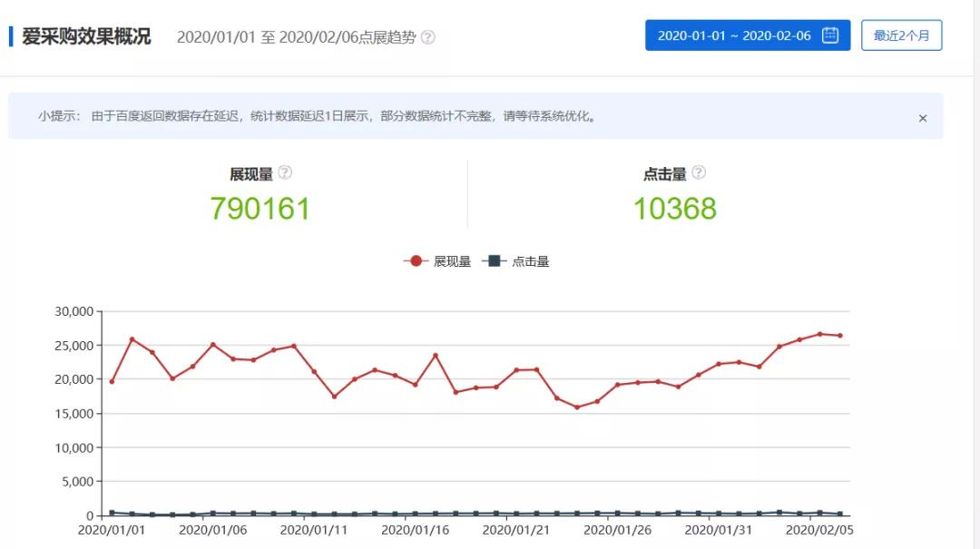Click the 点击量 data point on 2020/02/05
The height and width of the screenshot is (549, 980).
click(820, 513)
